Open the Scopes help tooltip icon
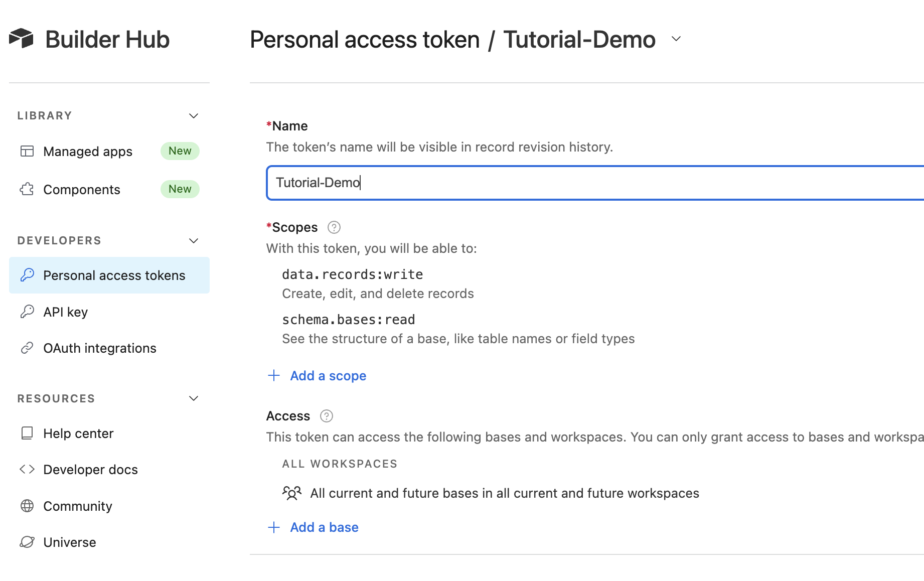 click(334, 227)
